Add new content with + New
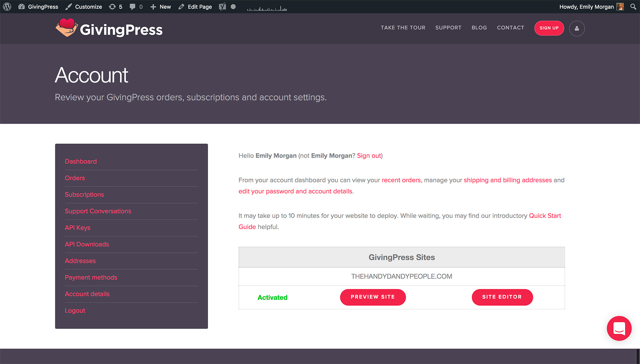The width and height of the screenshot is (640, 364). (161, 7)
